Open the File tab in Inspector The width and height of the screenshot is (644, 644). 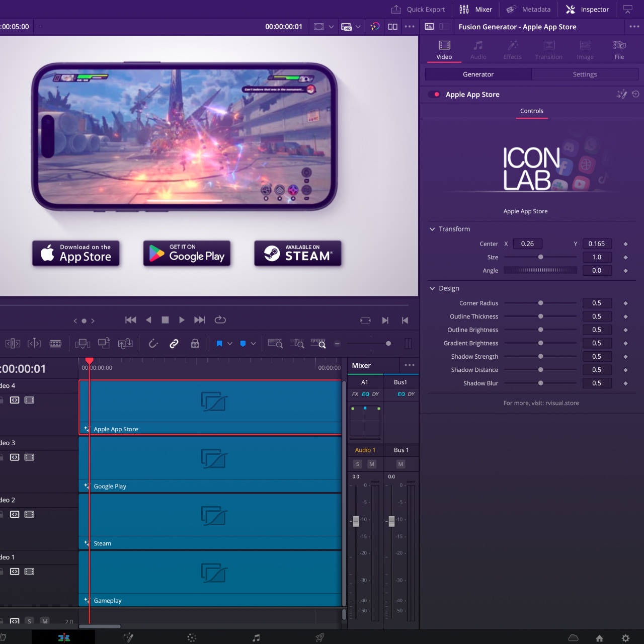(619, 50)
